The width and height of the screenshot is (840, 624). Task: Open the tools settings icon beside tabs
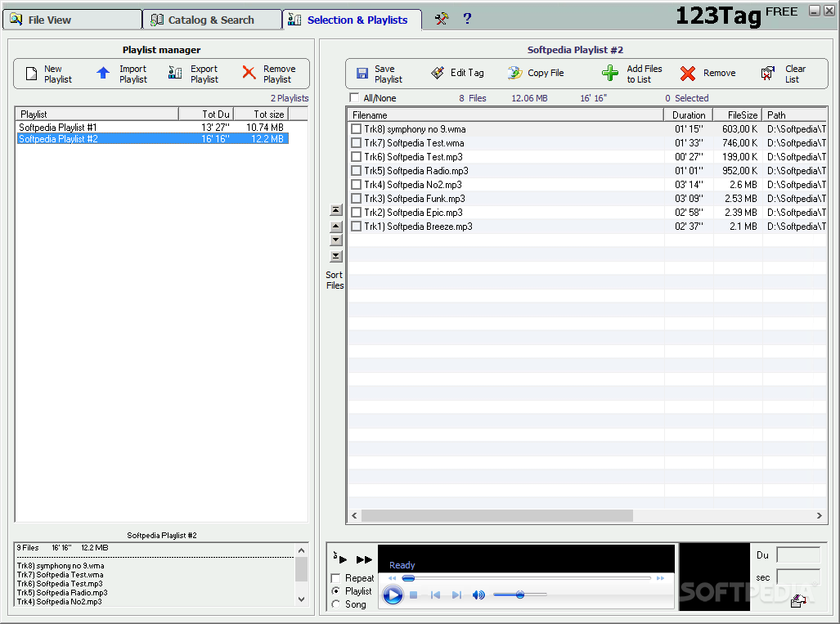(442, 19)
